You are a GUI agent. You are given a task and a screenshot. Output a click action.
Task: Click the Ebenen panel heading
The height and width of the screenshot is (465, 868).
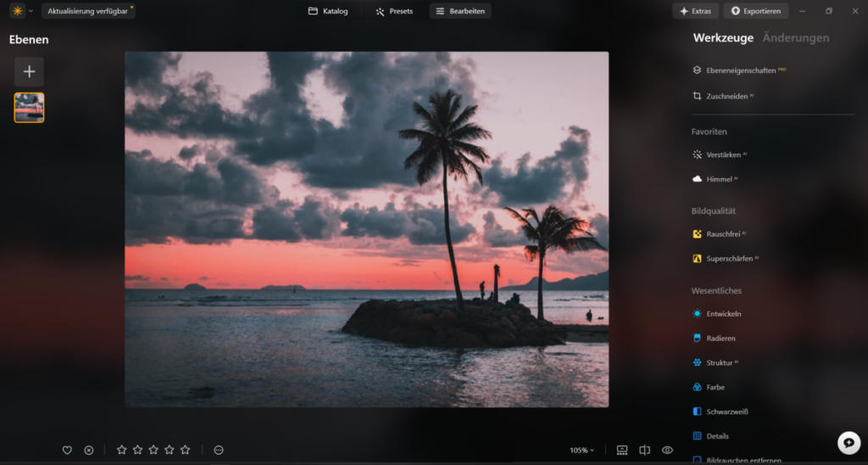pyautogui.click(x=29, y=39)
